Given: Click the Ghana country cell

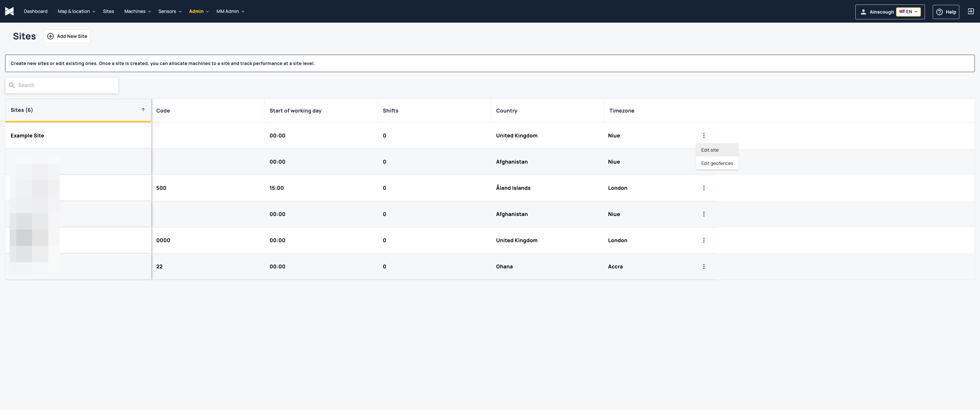Looking at the screenshot, I should click(x=504, y=267).
